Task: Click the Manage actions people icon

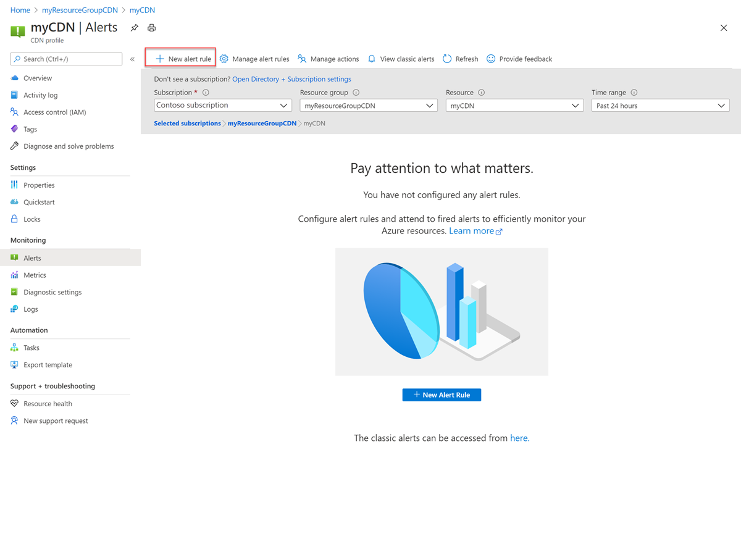Action: tap(302, 59)
